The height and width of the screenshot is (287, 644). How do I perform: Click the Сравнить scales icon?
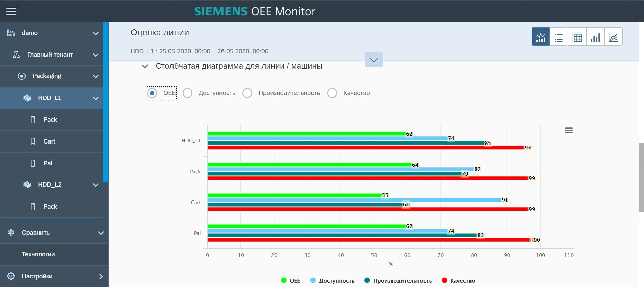point(11,233)
